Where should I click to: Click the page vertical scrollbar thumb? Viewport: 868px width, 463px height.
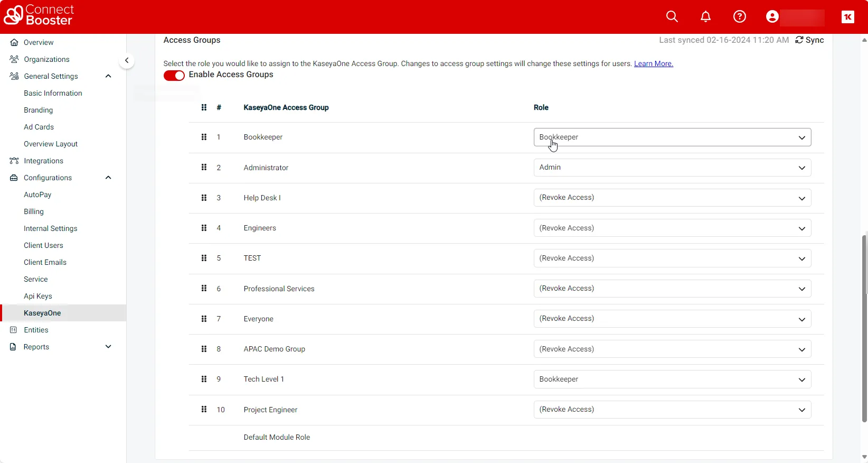click(864, 328)
